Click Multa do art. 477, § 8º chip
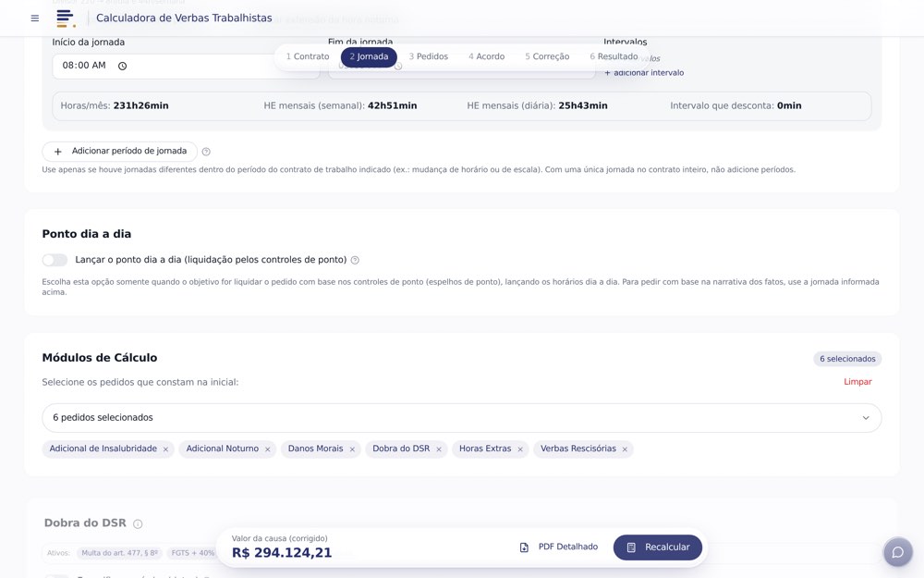Image resolution: width=924 pixels, height=578 pixels. click(119, 553)
